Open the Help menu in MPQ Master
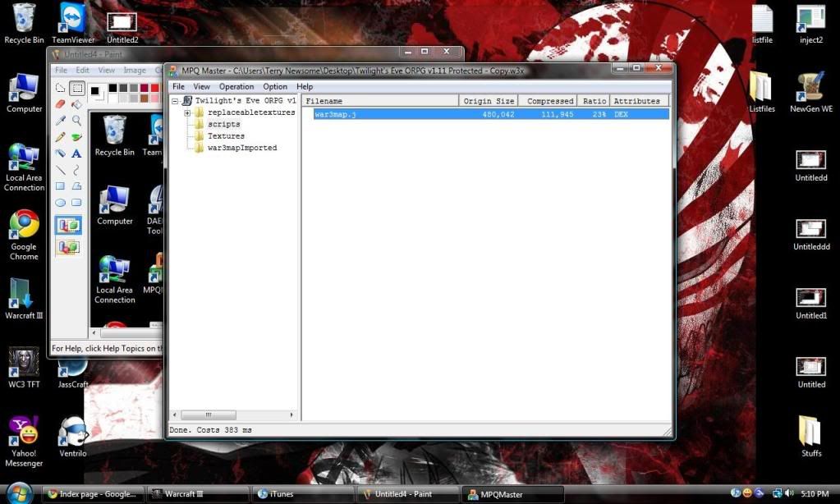Screen dimensions: 840x504 [x=305, y=86]
